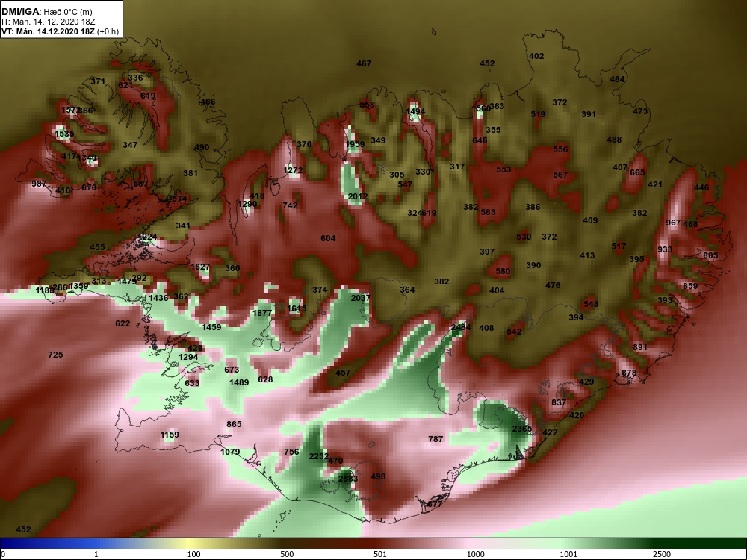Click map value 567
The width and height of the screenshot is (747, 560).
[x=560, y=175]
